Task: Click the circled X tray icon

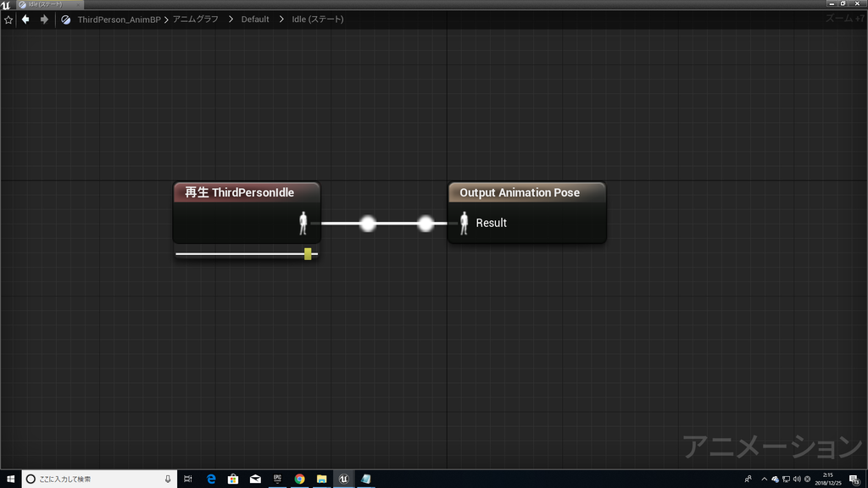Action: pos(807,480)
